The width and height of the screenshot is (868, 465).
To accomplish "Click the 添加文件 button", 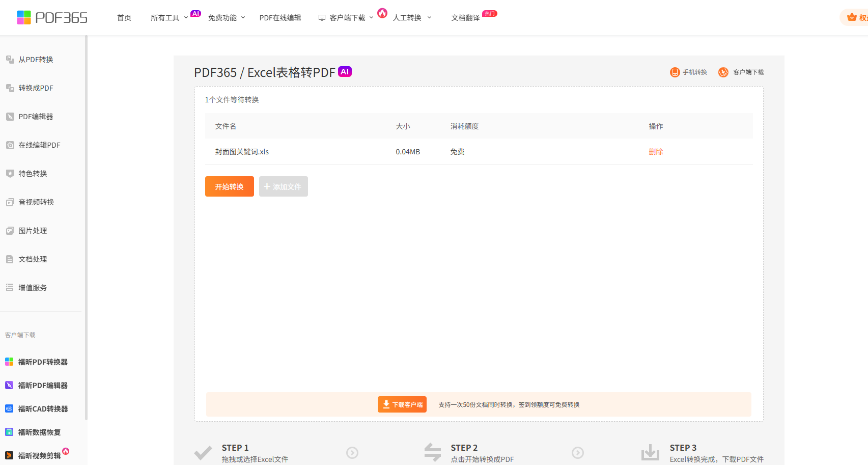I will [x=284, y=186].
